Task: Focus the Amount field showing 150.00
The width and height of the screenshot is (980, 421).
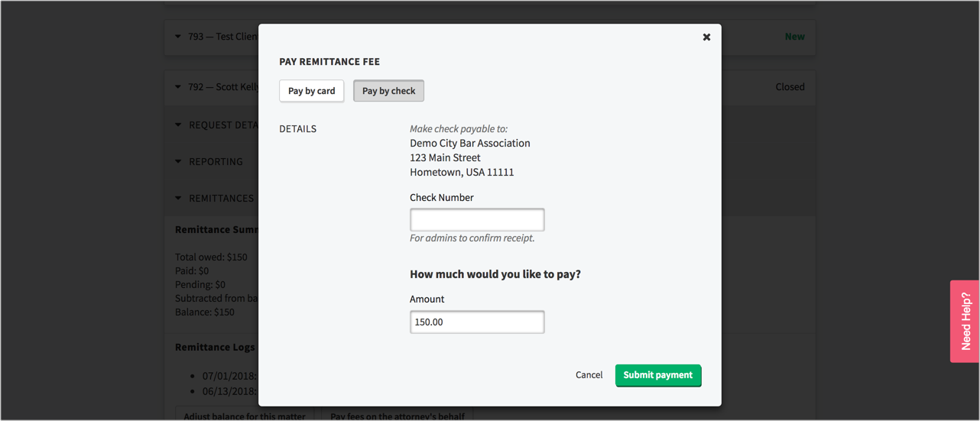Action: pos(477,322)
